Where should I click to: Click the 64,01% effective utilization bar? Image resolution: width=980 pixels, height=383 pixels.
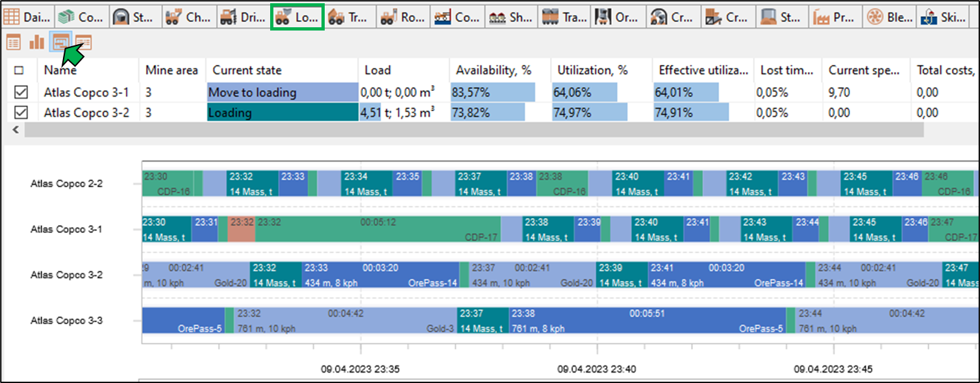686,92
